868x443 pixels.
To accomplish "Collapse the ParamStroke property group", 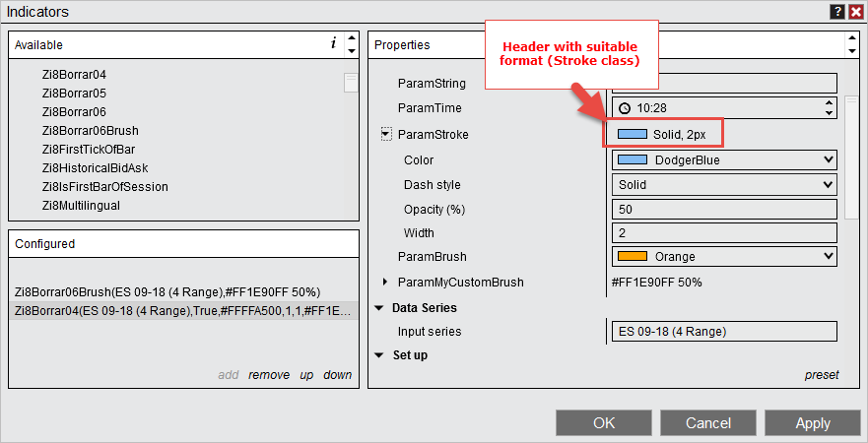I will (386, 135).
